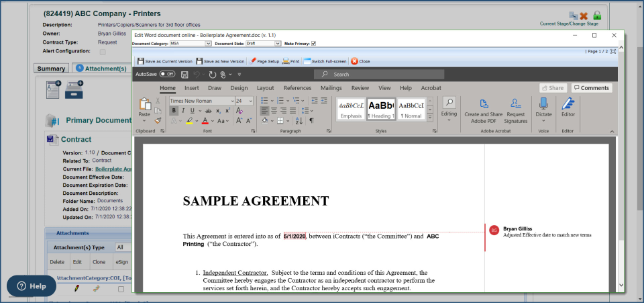This screenshot has height=303, width=644.
Task: Select the Emphasis style thumbnail
Action: pos(351,109)
